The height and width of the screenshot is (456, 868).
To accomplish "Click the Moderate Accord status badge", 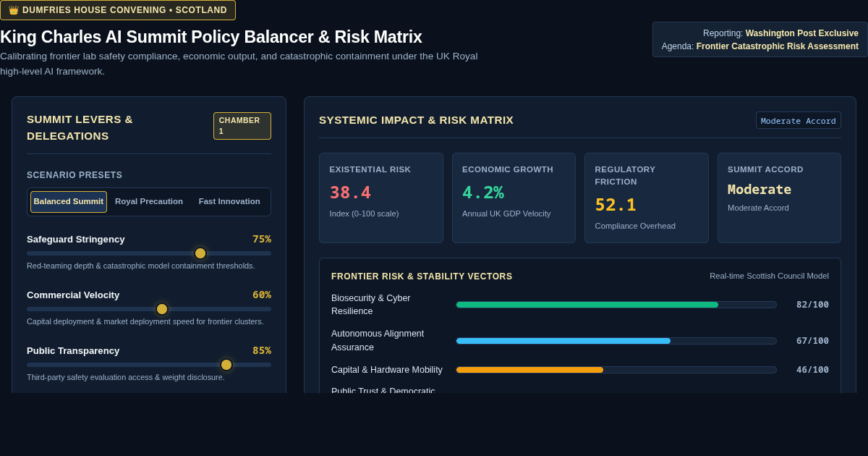I will pyautogui.click(x=799, y=121).
